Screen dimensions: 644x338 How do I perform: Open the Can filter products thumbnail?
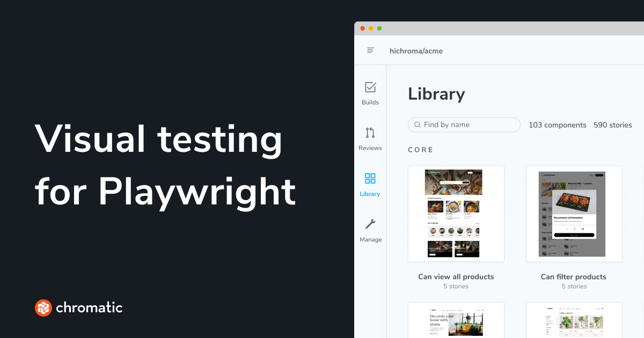click(574, 214)
